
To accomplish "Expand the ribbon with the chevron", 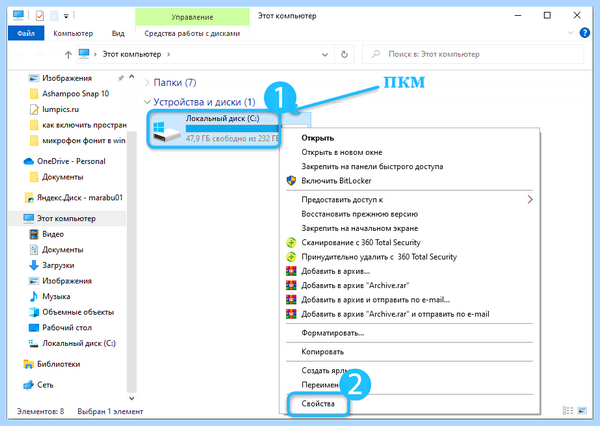I will click(570, 33).
